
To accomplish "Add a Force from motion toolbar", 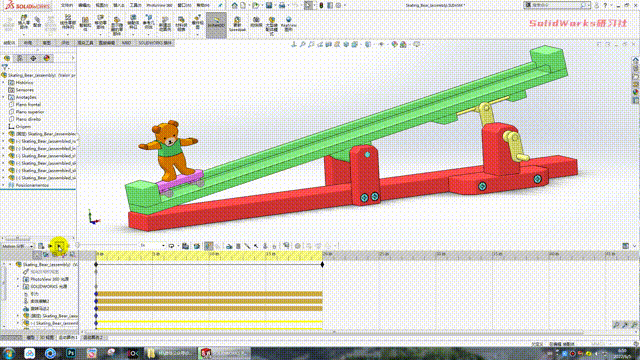I will pyautogui.click(x=256, y=246).
